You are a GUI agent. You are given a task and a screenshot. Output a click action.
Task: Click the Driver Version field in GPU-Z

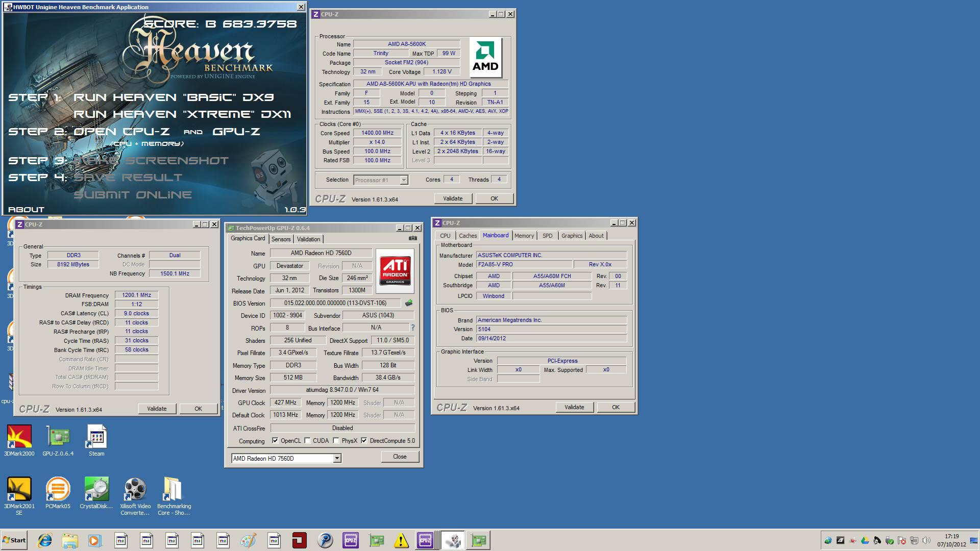pos(342,390)
